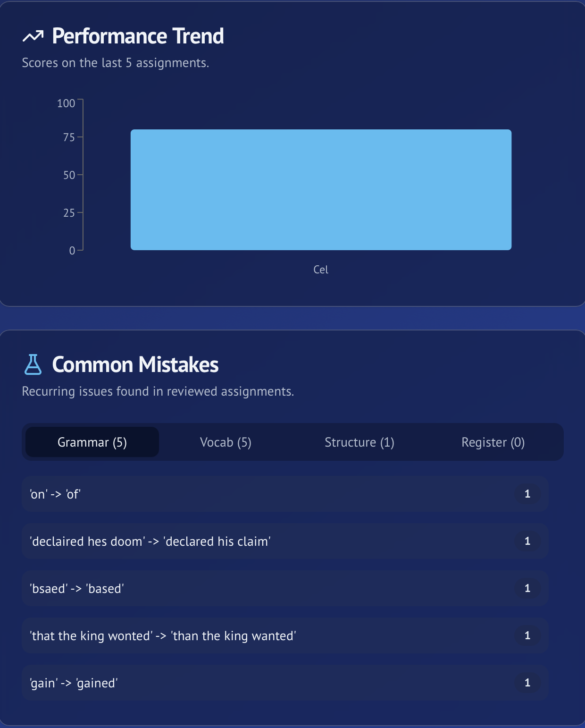Click the badge next to 'that the king wonted' entry
This screenshot has width=585, height=728.
point(527,636)
